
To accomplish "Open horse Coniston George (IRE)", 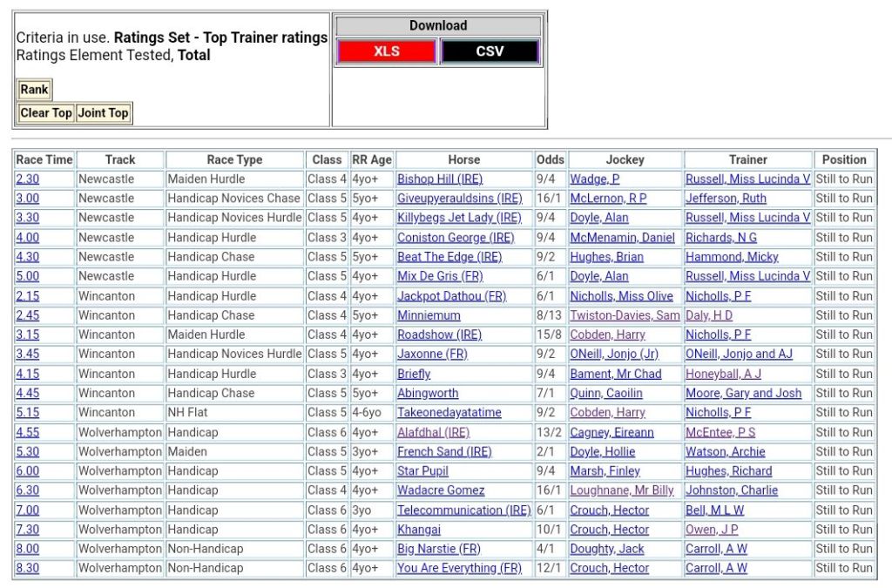I will tap(456, 238).
